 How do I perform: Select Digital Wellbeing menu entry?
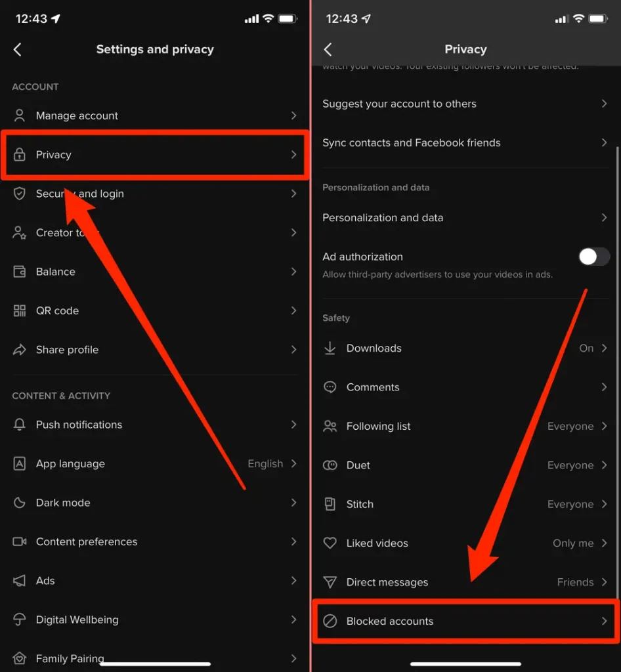155,619
